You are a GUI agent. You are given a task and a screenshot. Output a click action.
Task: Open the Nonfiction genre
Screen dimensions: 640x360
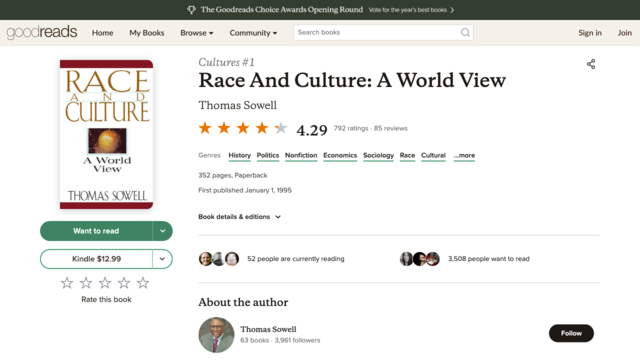(x=301, y=156)
